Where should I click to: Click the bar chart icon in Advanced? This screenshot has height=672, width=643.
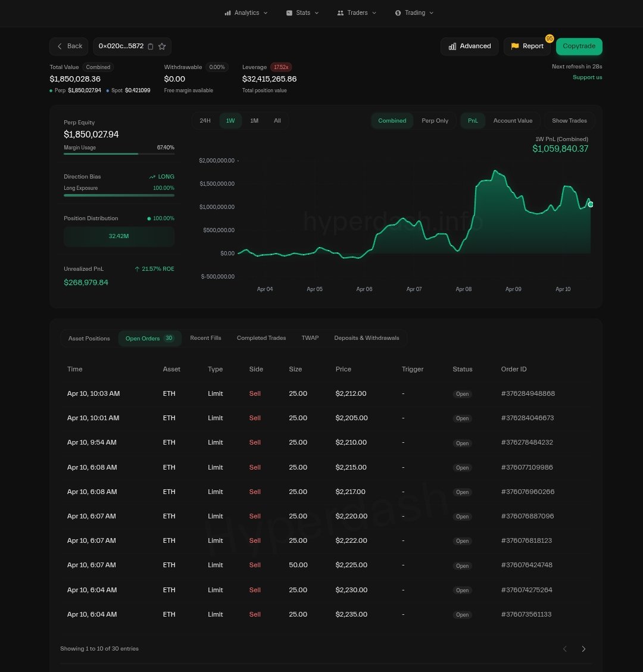pyautogui.click(x=452, y=46)
